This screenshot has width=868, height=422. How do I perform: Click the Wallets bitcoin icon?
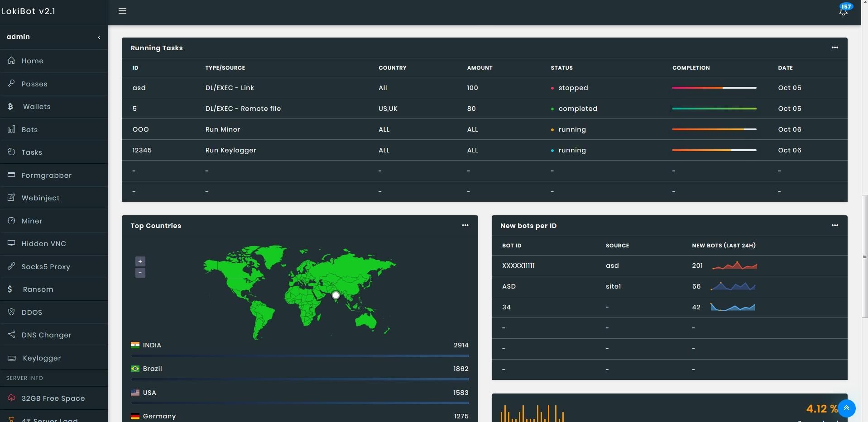click(x=10, y=107)
